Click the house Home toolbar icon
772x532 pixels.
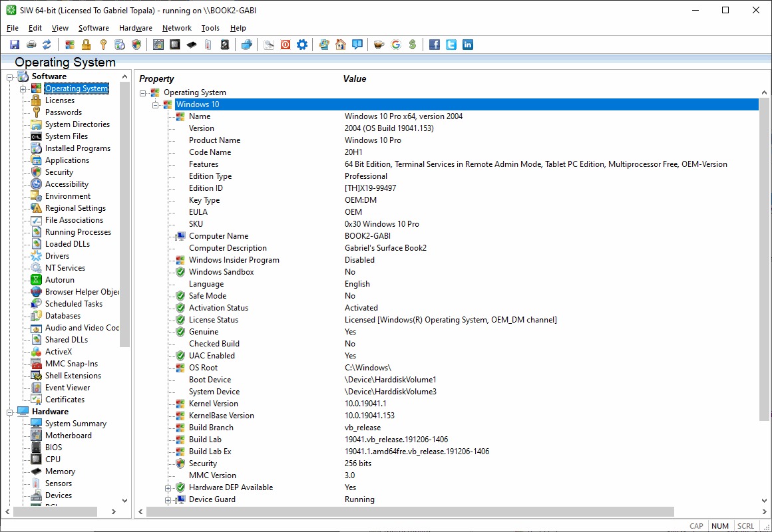(341, 45)
